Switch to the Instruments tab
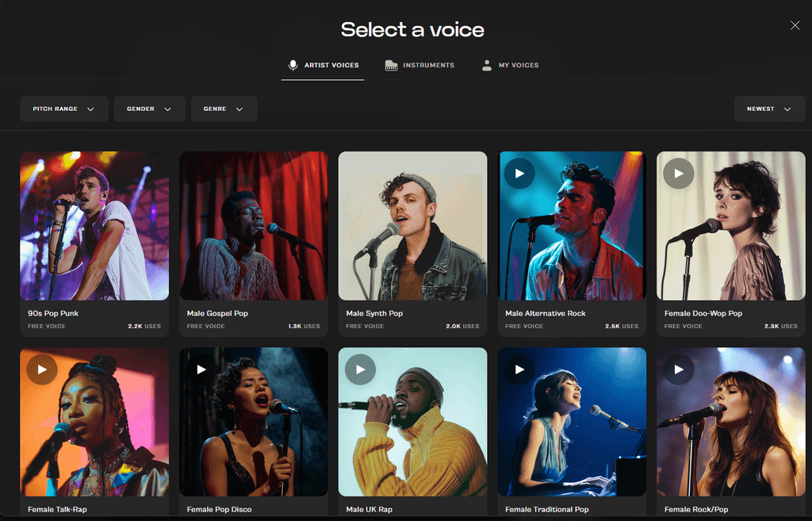812x521 pixels. pyautogui.click(x=419, y=65)
